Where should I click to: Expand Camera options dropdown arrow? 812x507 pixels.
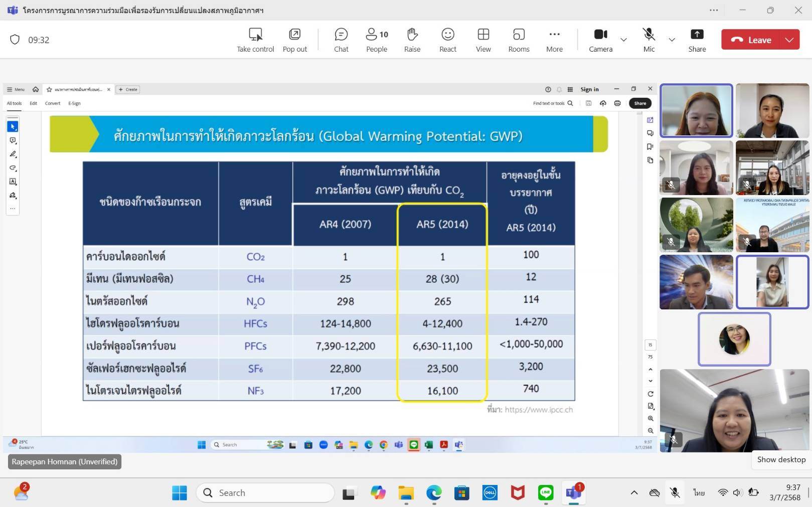(x=623, y=40)
